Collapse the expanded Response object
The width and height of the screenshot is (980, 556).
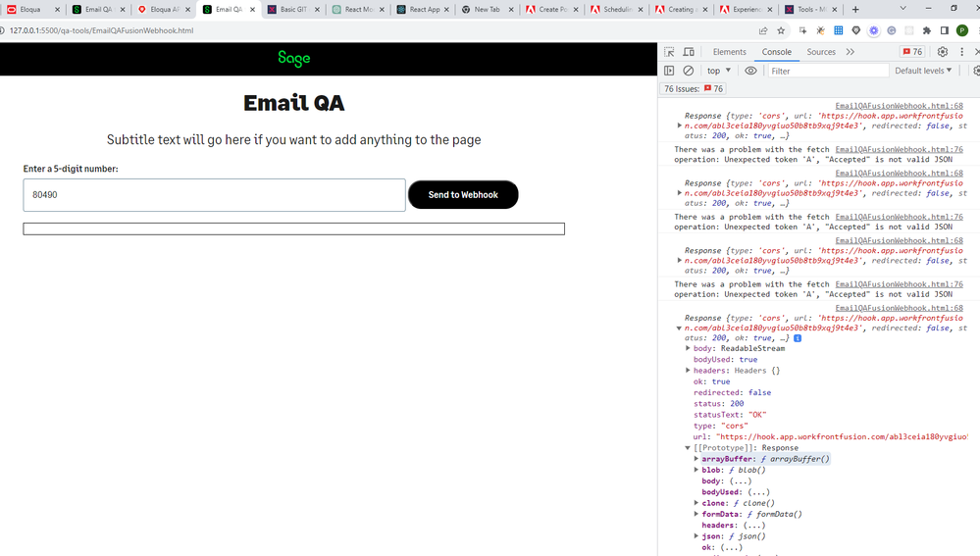point(680,328)
